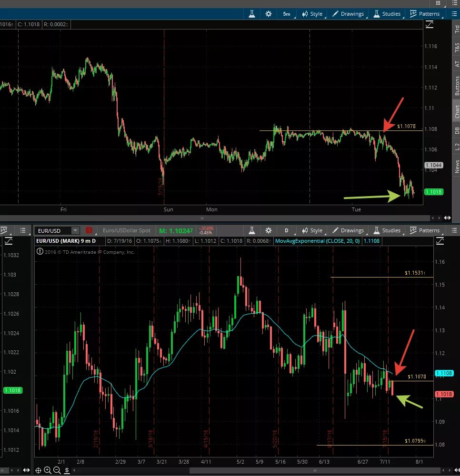
Task: Click the price axis scale icon in the left panel
Action: click(x=8, y=241)
